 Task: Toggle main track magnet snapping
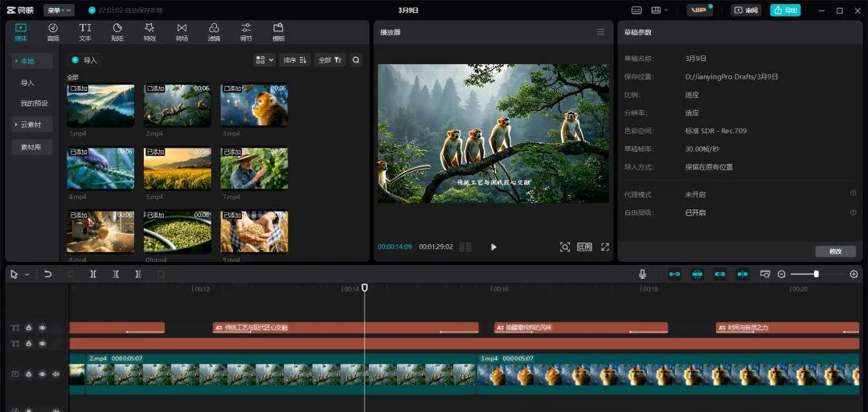coord(674,274)
